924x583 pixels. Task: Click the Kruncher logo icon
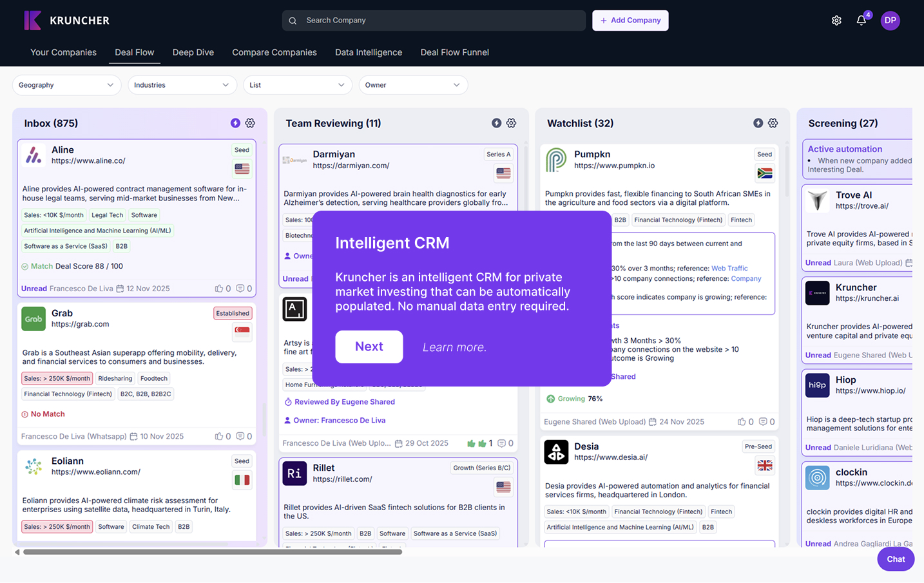(32, 20)
